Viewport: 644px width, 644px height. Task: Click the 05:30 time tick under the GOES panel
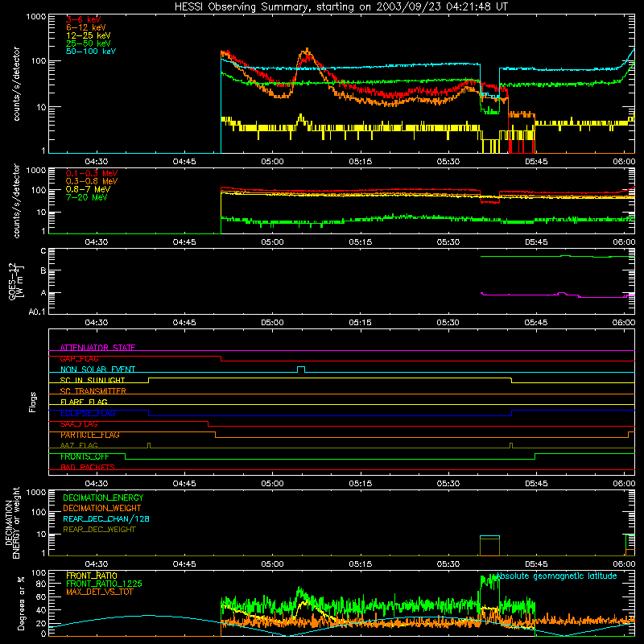(x=448, y=323)
